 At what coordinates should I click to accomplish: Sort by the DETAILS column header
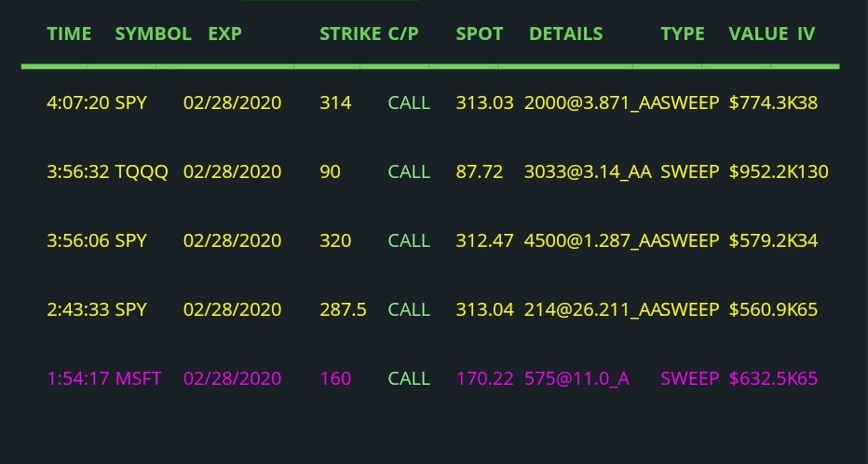(565, 34)
